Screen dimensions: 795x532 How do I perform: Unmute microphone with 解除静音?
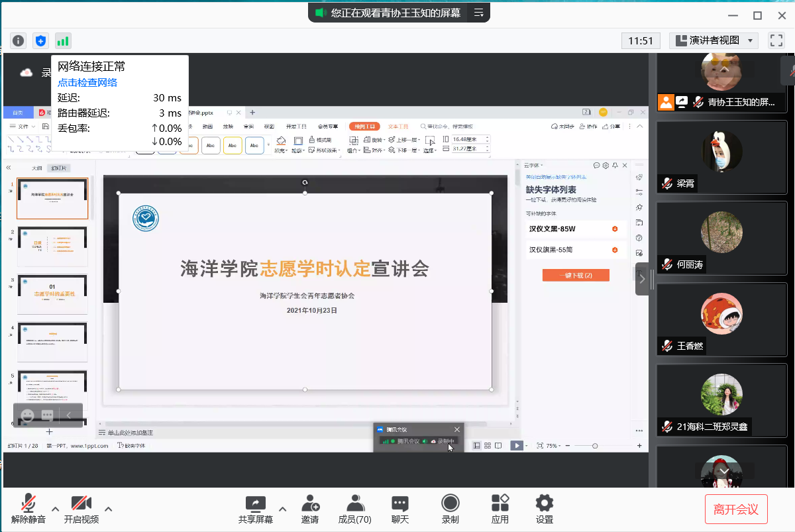pos(28,508)
